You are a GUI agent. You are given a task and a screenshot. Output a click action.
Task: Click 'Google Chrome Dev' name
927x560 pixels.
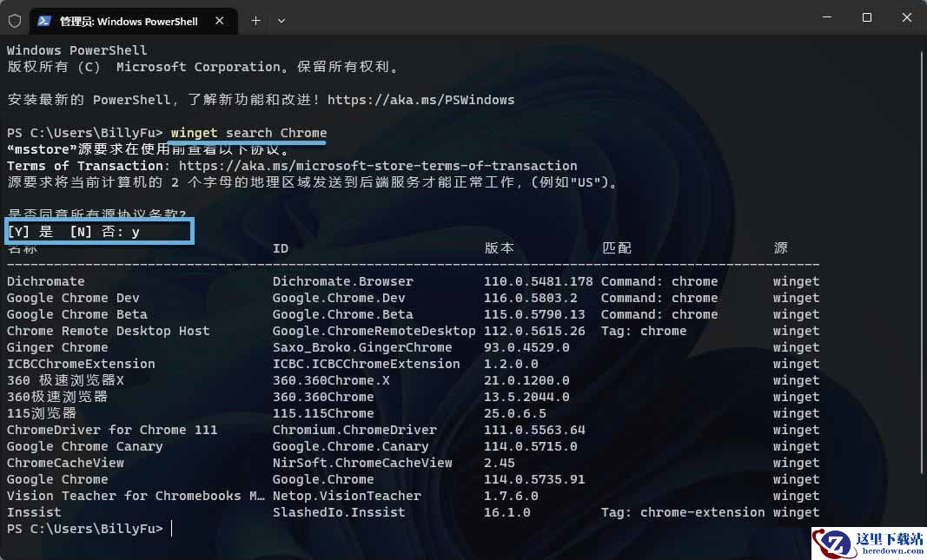tap(73, 299)
